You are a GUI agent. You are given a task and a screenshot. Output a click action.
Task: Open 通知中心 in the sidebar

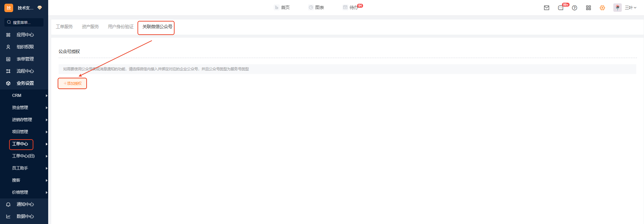click(25, 204)
